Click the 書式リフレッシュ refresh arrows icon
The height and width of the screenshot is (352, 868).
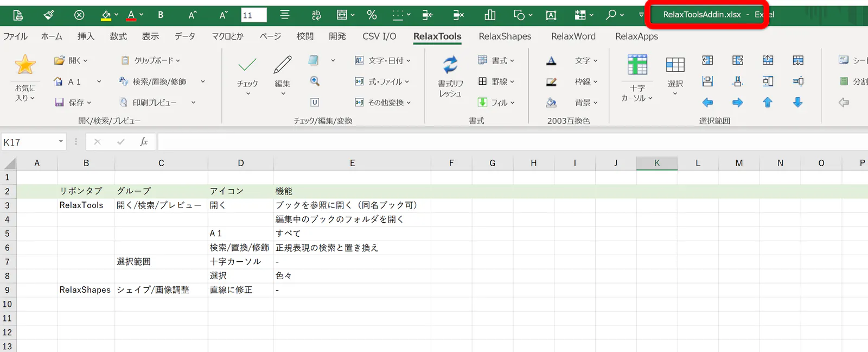click(x=450, y=65)
